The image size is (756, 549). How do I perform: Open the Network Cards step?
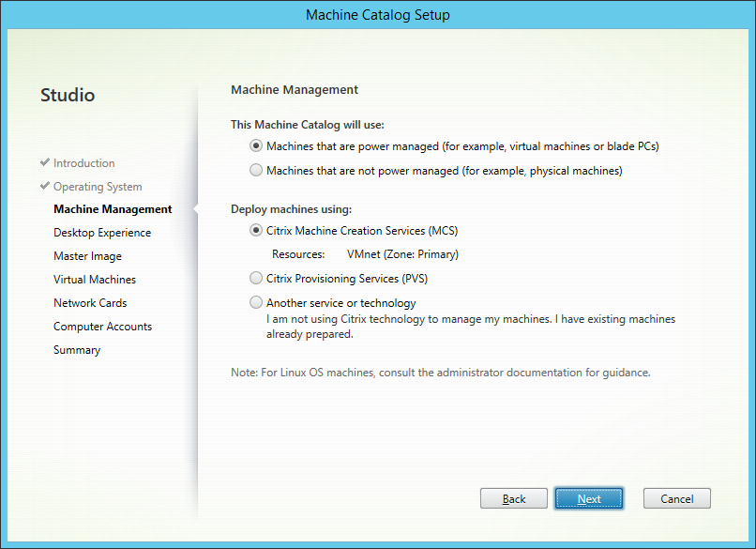(90, 303)
